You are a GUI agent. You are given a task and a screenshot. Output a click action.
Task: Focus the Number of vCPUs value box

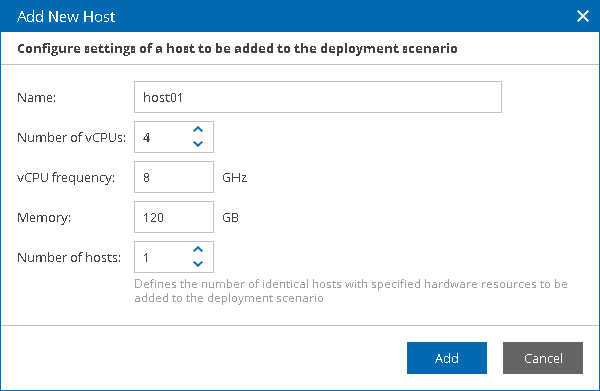coord(163,137)
